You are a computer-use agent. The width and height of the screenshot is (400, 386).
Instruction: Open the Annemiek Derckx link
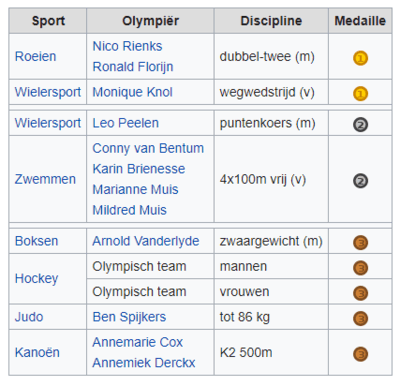click(144, 363)
